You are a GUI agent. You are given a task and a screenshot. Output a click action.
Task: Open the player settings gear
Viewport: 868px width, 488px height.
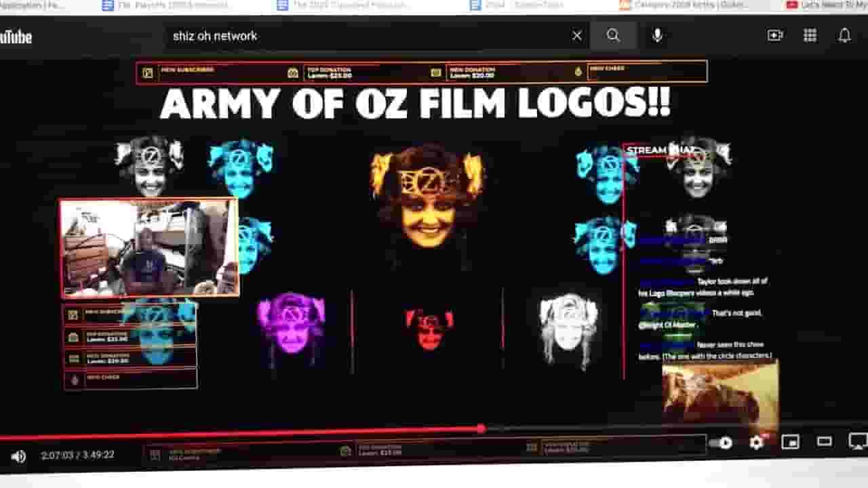pos(756,443)
